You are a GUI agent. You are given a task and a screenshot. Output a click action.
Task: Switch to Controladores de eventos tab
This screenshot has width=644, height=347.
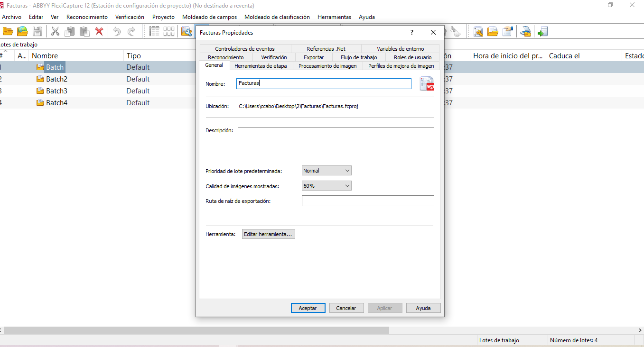(245, 49)
